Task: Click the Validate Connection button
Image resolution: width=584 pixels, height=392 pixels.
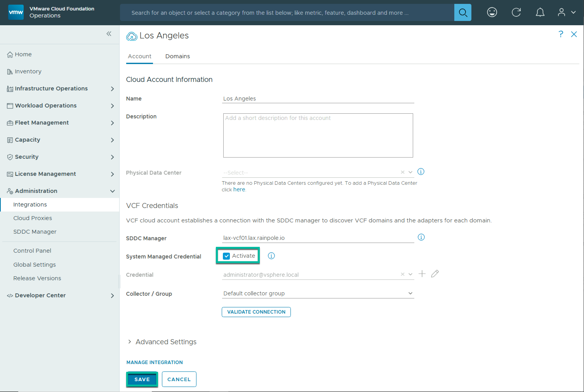Action: point(256,312)
